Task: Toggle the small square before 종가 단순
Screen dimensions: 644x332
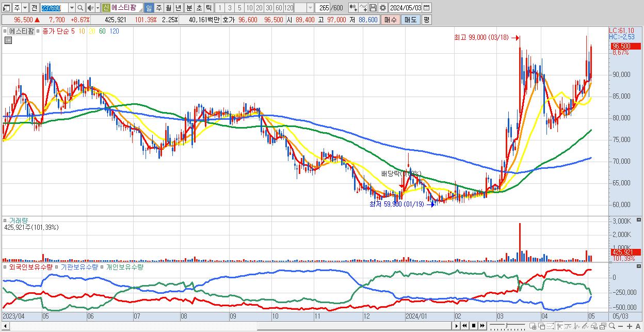Action: (39, 31)
